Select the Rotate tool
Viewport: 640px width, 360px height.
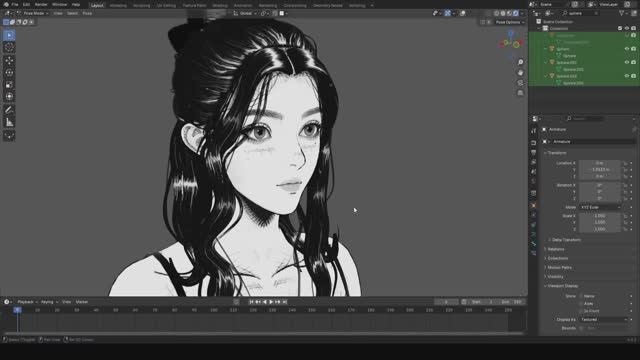pyautogui.click(x=9, y=73)
